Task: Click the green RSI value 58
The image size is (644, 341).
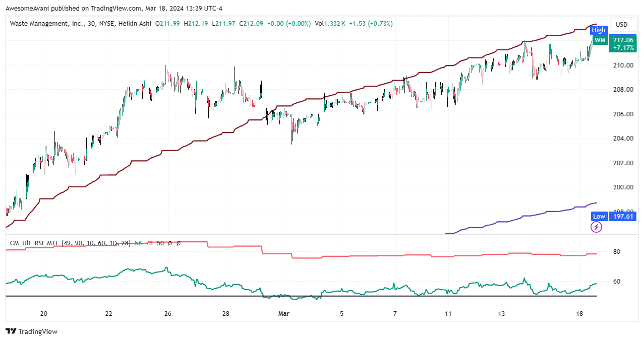Action: pyautogui.click(x=139, y=243)
